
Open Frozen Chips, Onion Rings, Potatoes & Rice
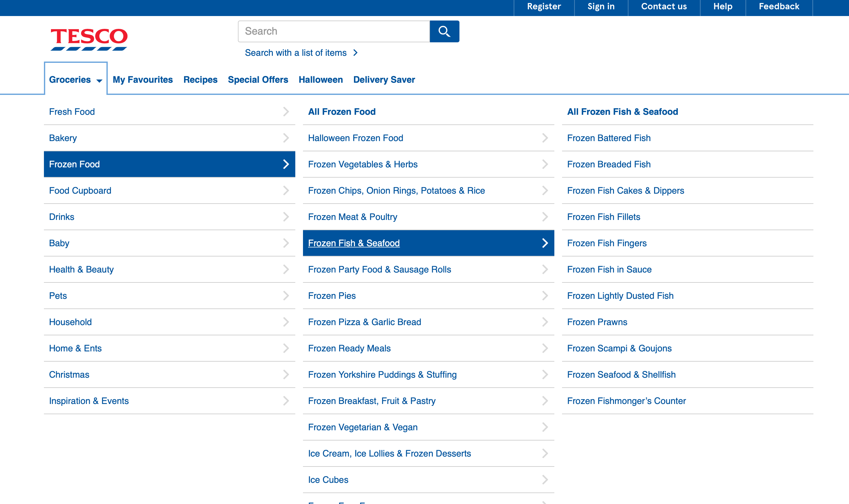tap(428, 190)
